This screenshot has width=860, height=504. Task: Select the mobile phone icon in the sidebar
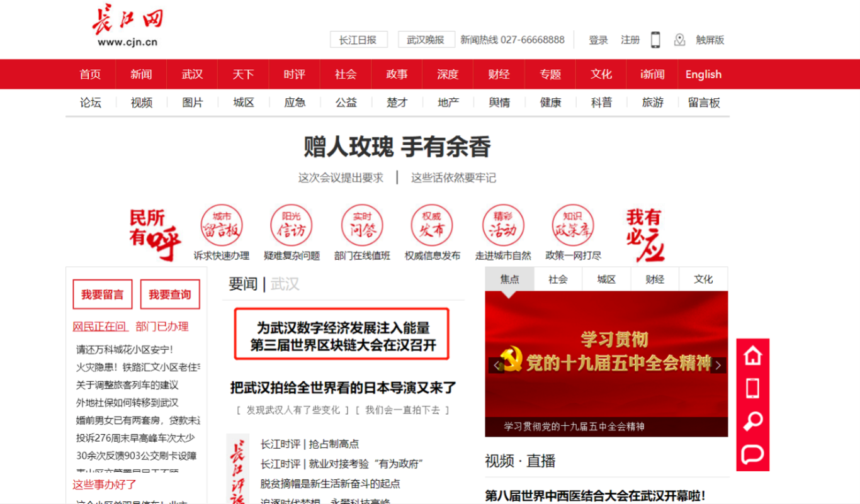click(752, 390)
